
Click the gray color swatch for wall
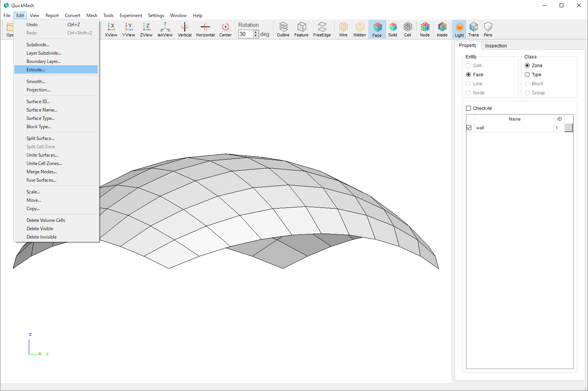[568, 128]
